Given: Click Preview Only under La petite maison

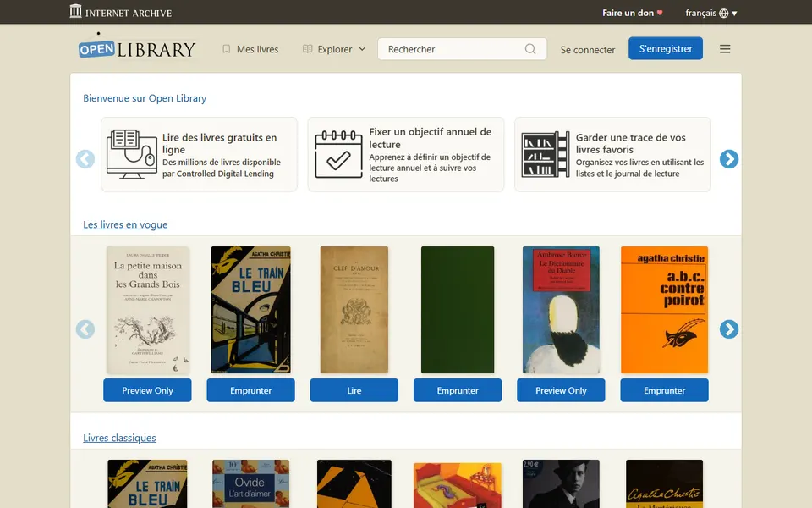Looking at the screenshot, I should pos(147,390).
